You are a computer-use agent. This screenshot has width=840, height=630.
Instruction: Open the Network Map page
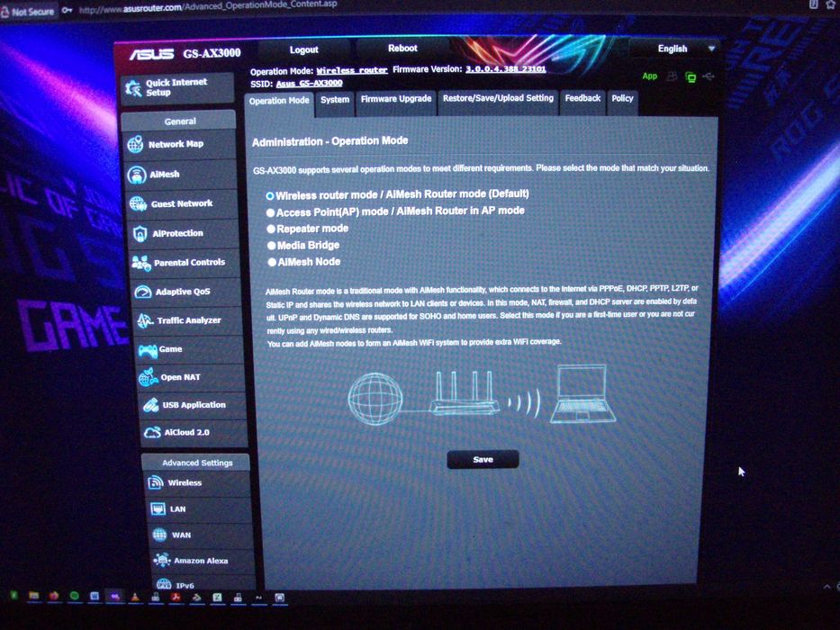179,144
